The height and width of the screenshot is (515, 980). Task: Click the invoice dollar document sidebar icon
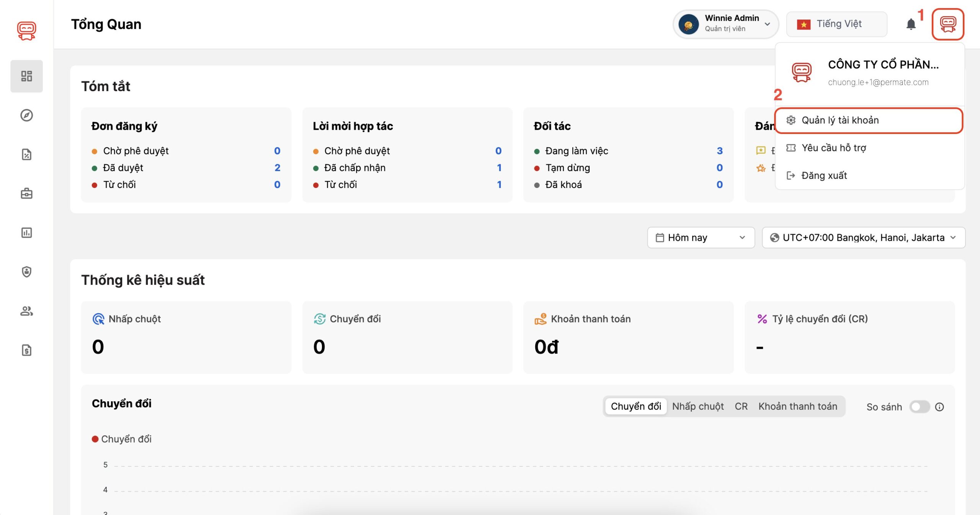(x=26, y=350)
